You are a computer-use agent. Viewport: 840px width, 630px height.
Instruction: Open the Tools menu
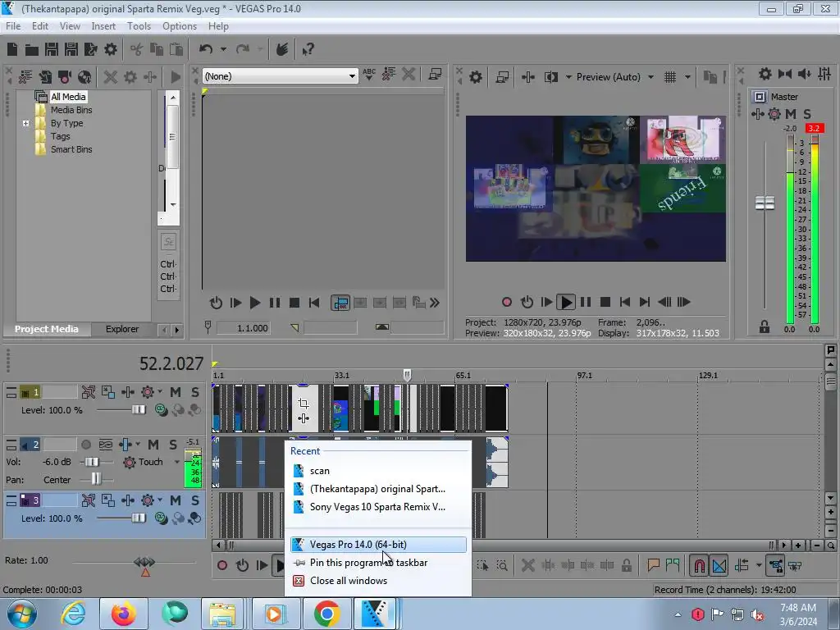[x=139, y=26]
